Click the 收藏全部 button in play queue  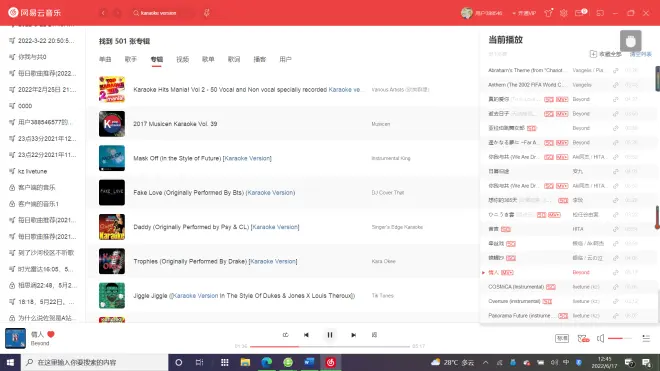605,54
